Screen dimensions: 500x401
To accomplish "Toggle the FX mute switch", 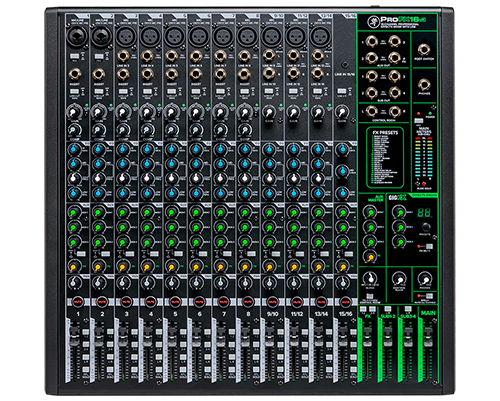I will click(429, 246).
